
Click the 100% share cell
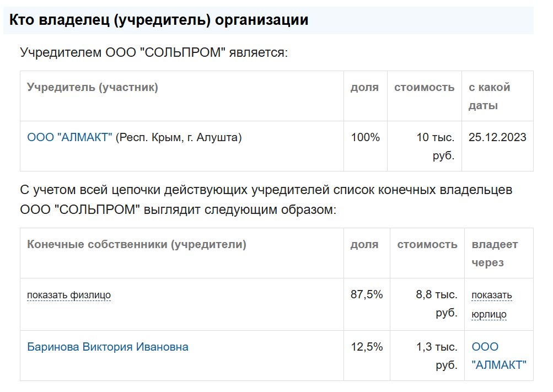[x=366, y=137]
